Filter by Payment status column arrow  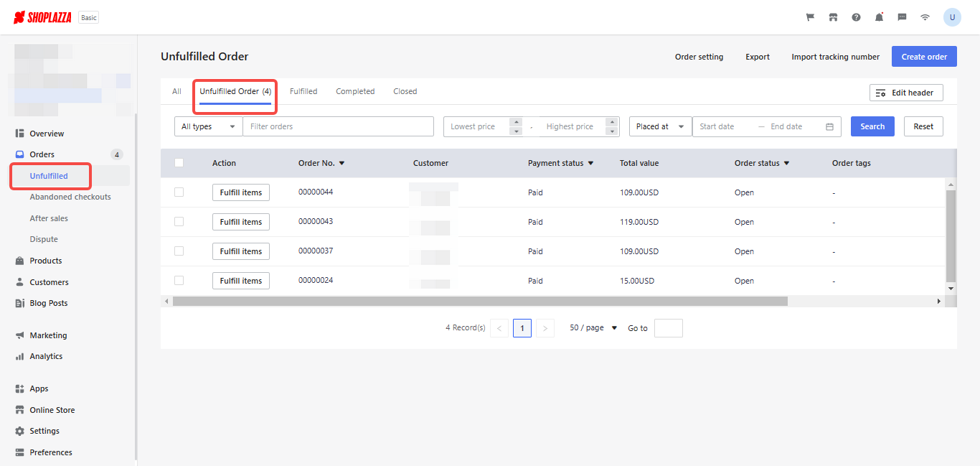click(591, 164)
